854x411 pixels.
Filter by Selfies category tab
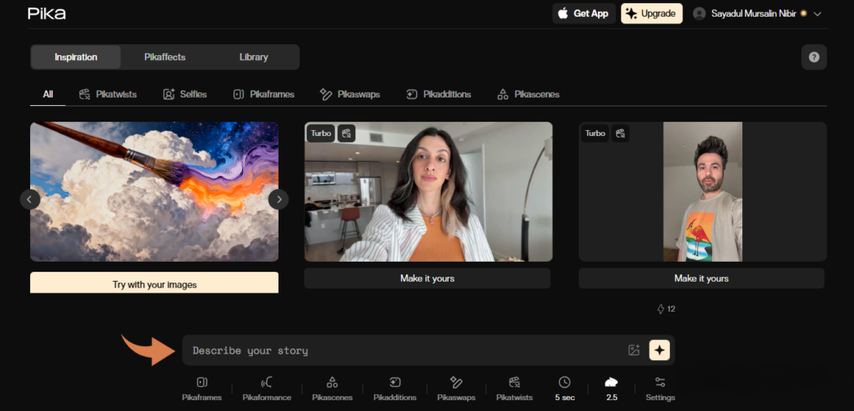pyautogui.click(x=184, y=94)
